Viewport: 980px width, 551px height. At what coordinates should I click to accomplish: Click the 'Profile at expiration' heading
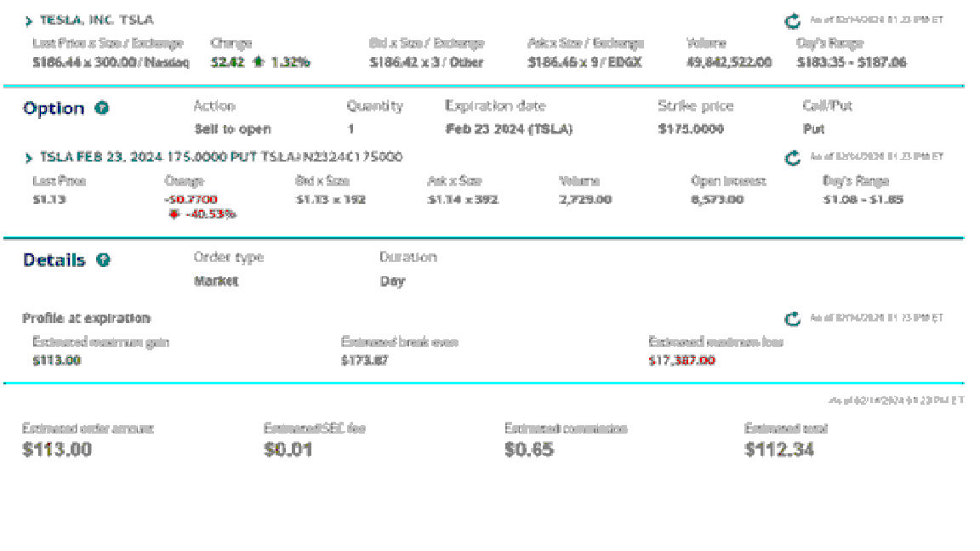pyautogui.click(x=86, y=319)
